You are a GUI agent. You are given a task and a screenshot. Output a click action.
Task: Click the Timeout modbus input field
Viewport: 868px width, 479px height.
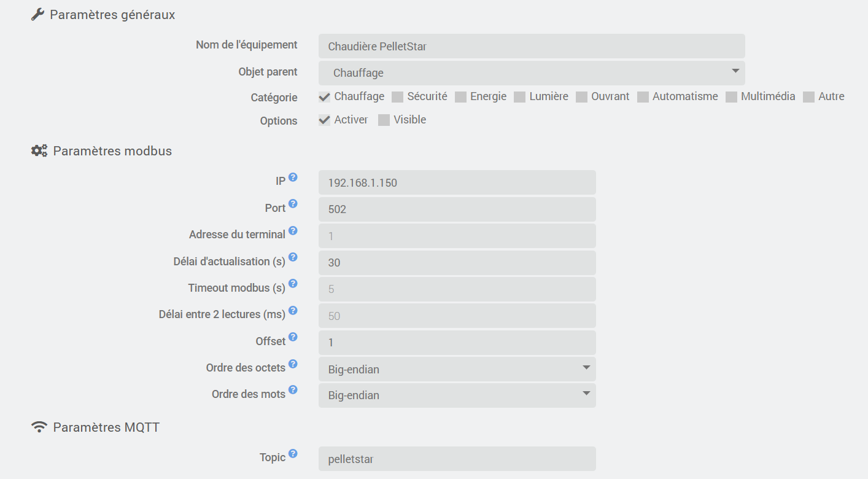point(457,289)
